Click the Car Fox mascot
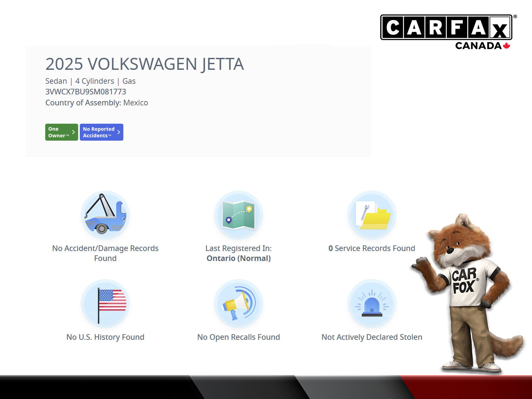This screenshot has height=399, width=532. point(469,293)
